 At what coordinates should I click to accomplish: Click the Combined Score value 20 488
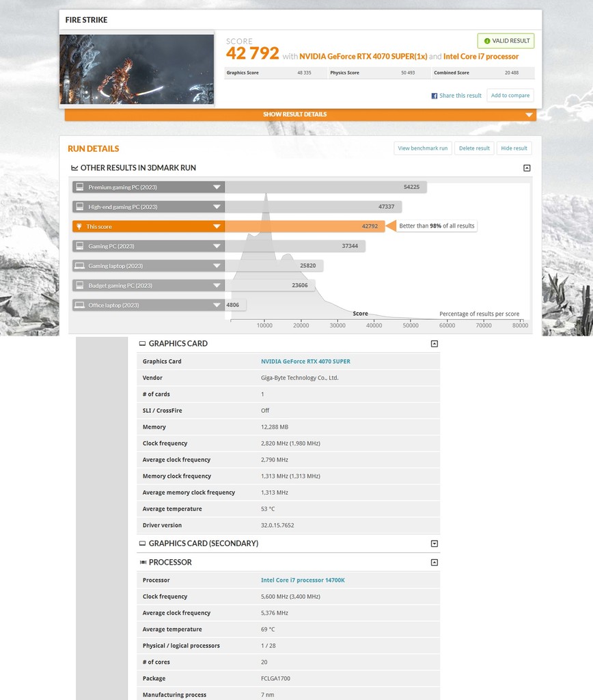coord(511,72)
